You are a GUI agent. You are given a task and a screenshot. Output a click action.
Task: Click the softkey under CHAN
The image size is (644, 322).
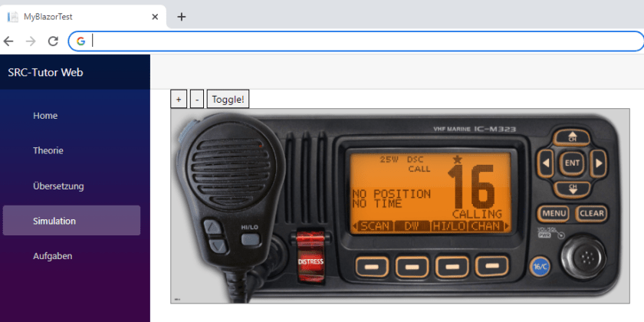(491, 266)
